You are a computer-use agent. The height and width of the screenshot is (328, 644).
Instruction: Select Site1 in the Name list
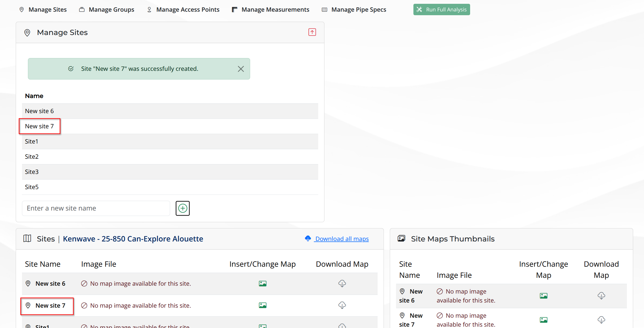pos(170,141)
